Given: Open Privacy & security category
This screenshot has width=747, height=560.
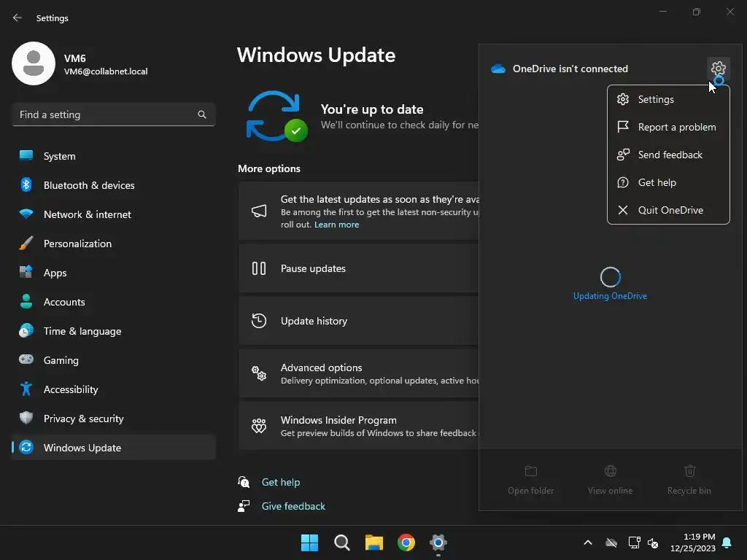Looking at the screenshot, I should point(113,419).
